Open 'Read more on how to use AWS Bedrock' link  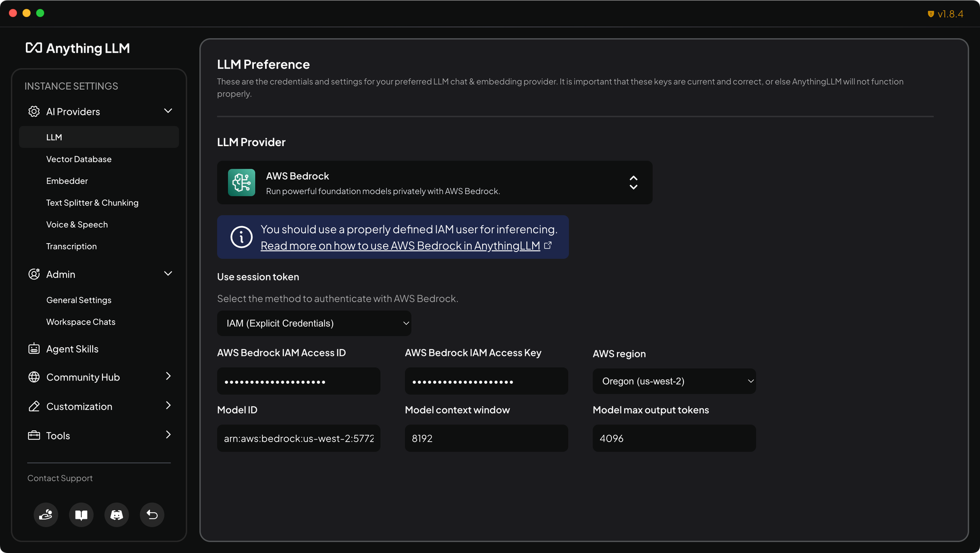pyautogui.click(x=400, y=246)
